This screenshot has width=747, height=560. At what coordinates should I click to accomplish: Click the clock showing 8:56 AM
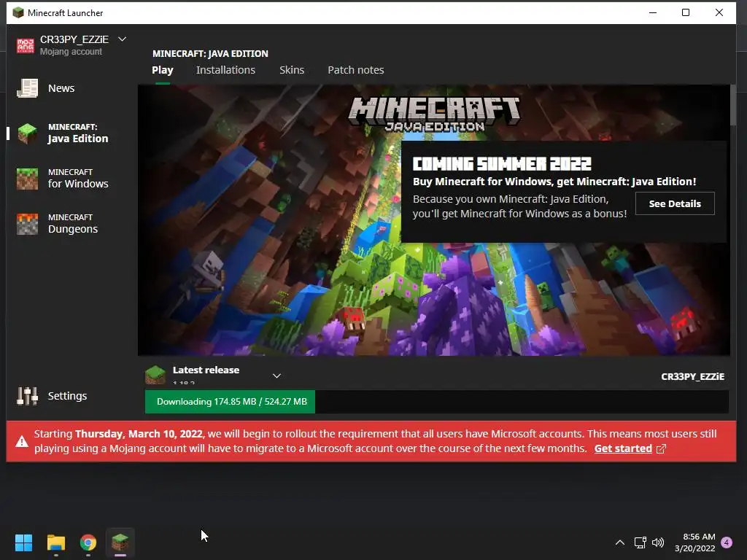(x=699, y=537)
